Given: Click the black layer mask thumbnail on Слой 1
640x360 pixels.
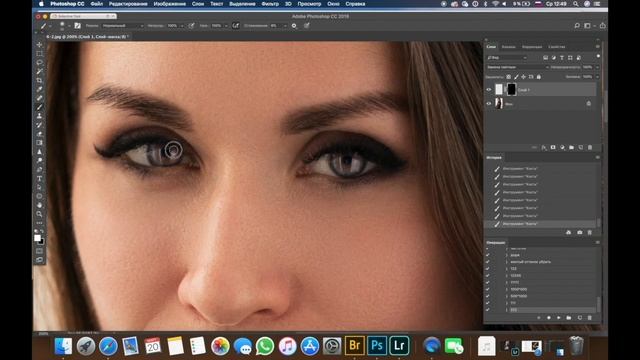Looking at the screenshot, I should [x=511, y=89].
